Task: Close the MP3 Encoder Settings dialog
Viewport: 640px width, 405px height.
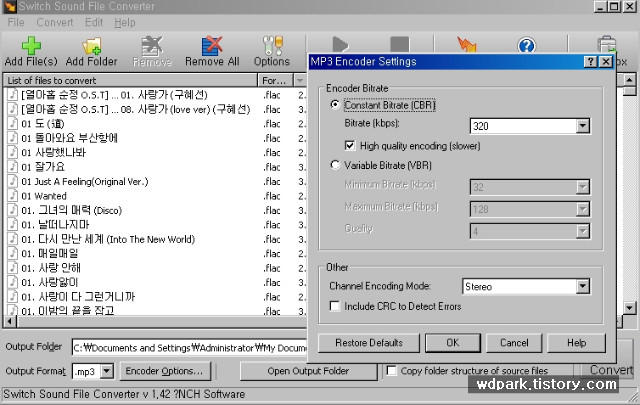Action: click(606, 62)
